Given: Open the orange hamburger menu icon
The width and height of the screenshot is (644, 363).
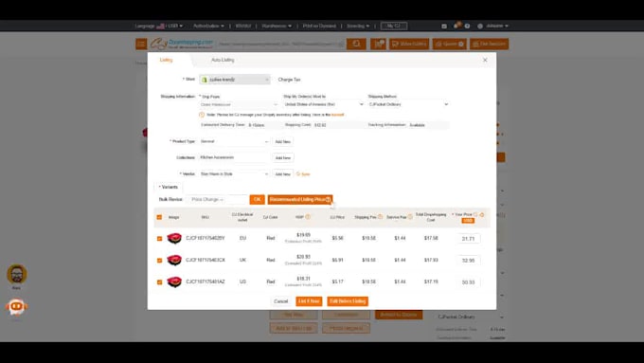Looking at the screenshot, I should coord(141,44).
